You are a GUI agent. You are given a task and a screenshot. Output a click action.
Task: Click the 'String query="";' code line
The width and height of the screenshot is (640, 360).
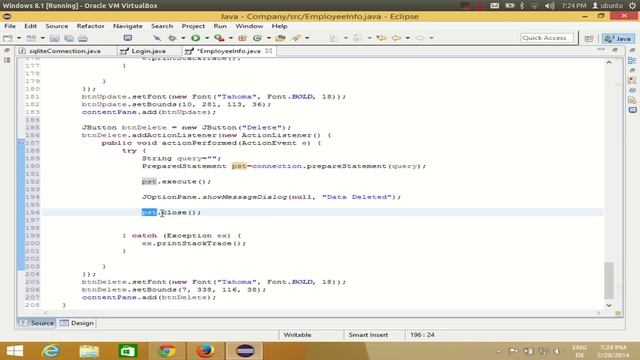click(181, 158)
